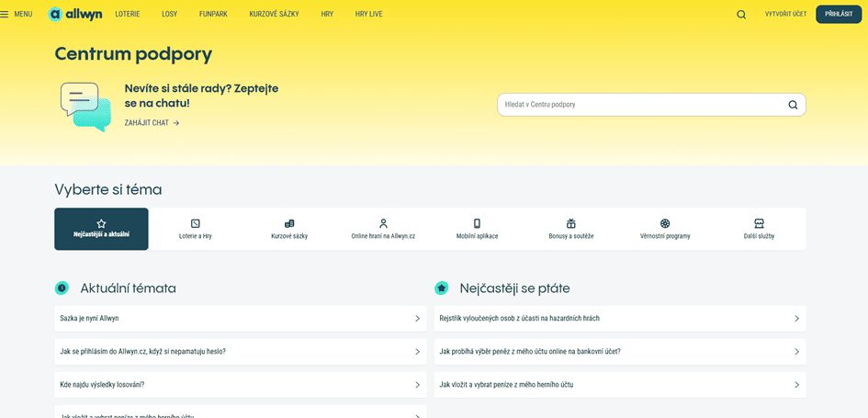Select the Další služby tab
868x418 pixels.
coord(759,229)
